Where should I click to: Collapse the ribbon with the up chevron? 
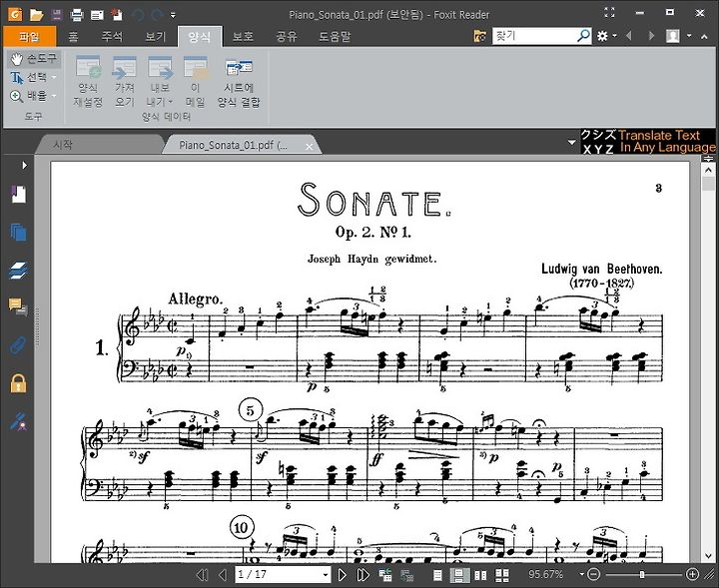click(704, 36)
